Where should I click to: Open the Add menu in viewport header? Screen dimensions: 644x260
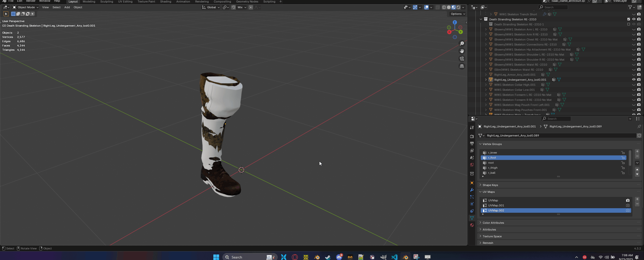67,7
